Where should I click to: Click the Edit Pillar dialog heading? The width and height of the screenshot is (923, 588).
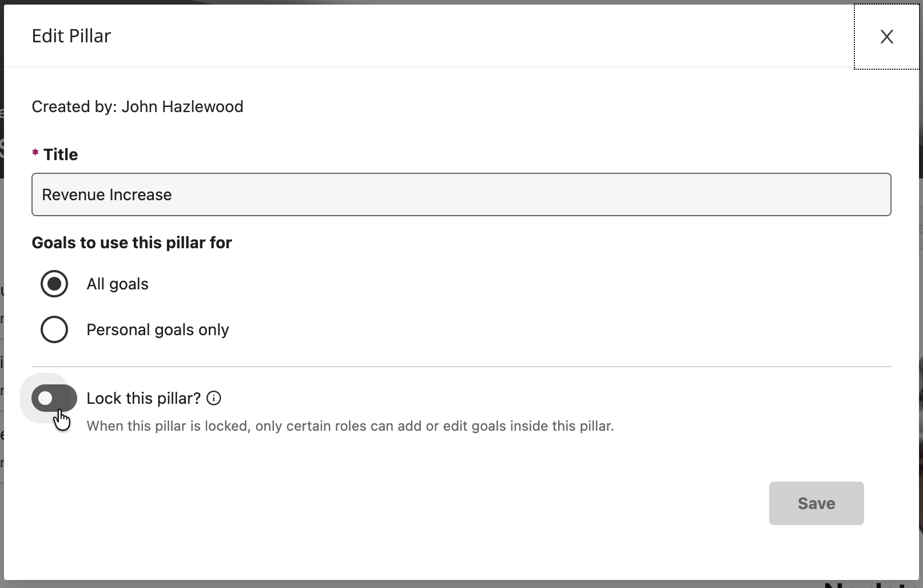pos(71,36)
